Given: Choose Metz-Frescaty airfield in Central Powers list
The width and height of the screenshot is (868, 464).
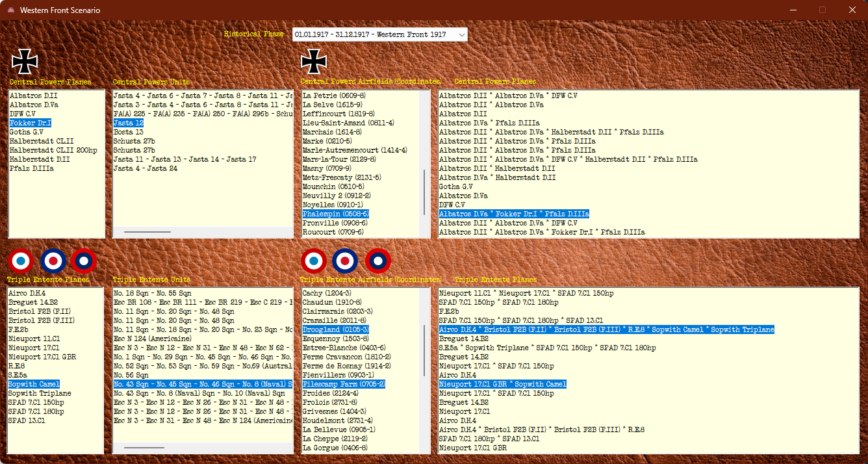Looking at the screenshot, I should pyautogui.click(x=341, y=177).
